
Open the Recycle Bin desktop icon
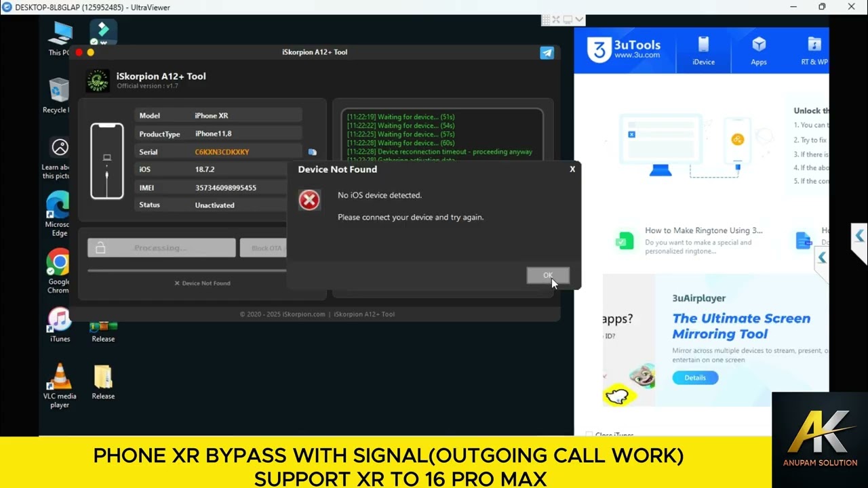57,95
